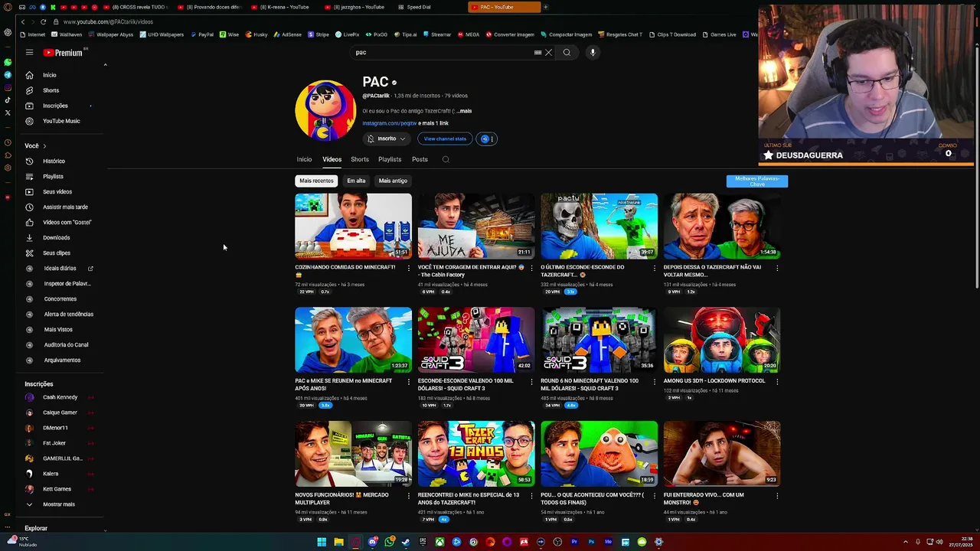This screenshot has width=980, height=551.
Task: Switch to channel Vídeos tab
Action: (332, 159)
